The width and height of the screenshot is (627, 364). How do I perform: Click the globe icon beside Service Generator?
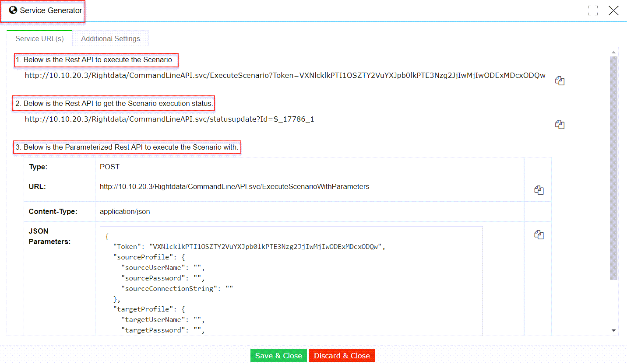pos(13,10)
